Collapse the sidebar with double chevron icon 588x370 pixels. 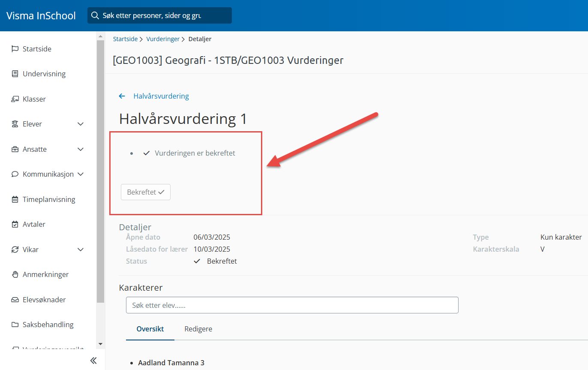[93, 361]
